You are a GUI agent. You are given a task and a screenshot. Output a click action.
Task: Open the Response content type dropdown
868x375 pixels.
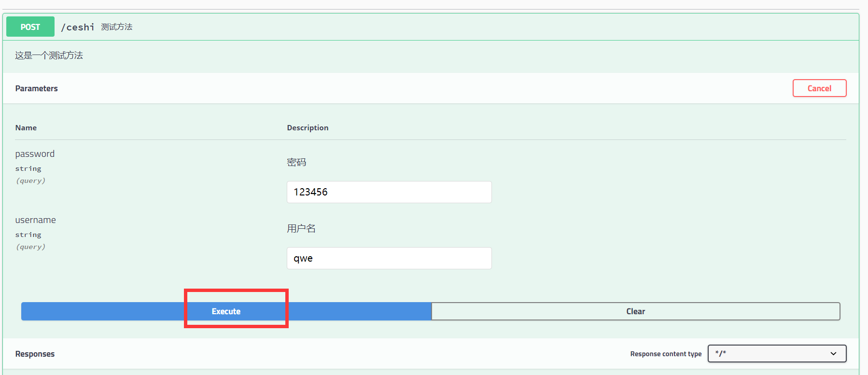pos(776,353)
